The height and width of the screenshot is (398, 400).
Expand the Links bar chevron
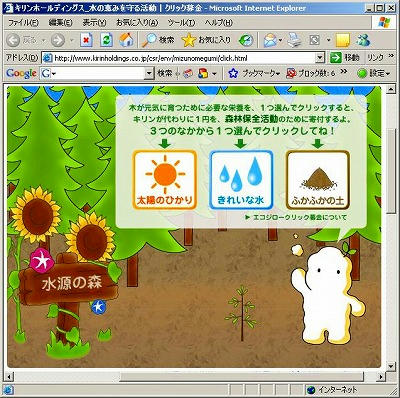(x=391, y=55)
